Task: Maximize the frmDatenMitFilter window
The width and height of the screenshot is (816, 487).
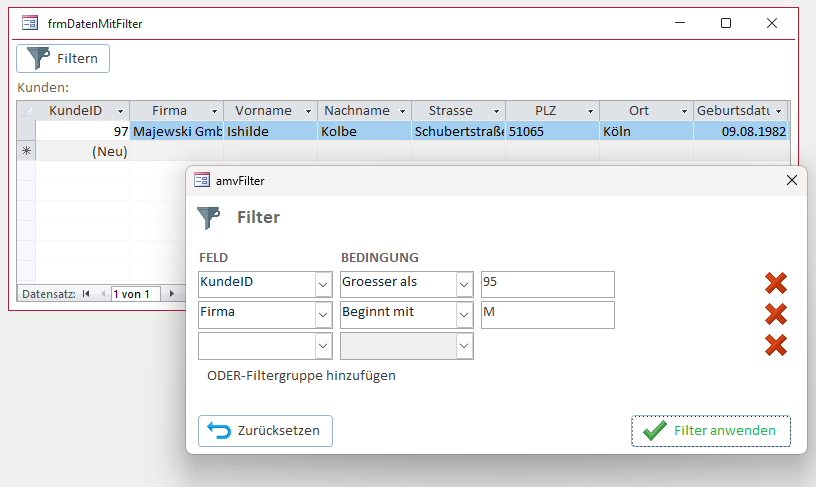Action: [x=726, y=23]
